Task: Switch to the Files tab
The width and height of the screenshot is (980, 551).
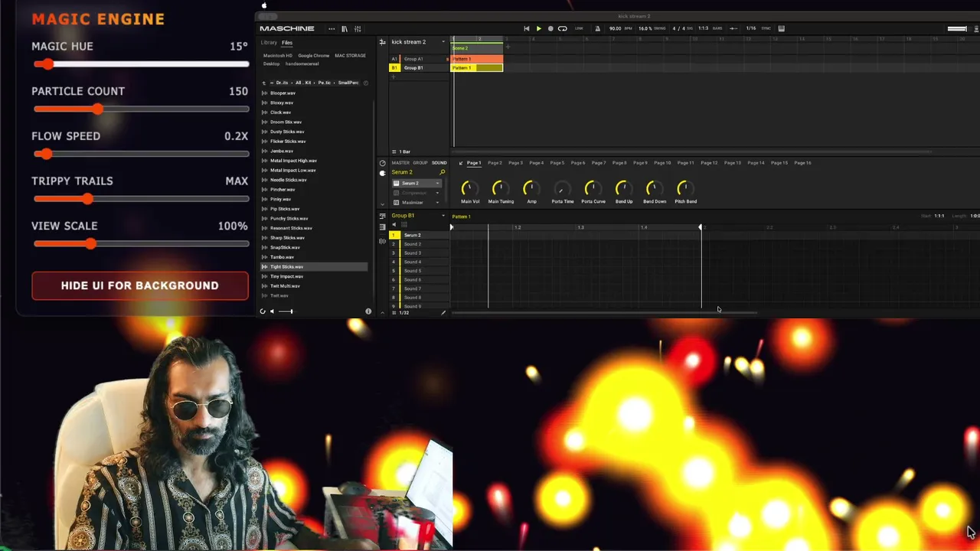Action: 287,43
